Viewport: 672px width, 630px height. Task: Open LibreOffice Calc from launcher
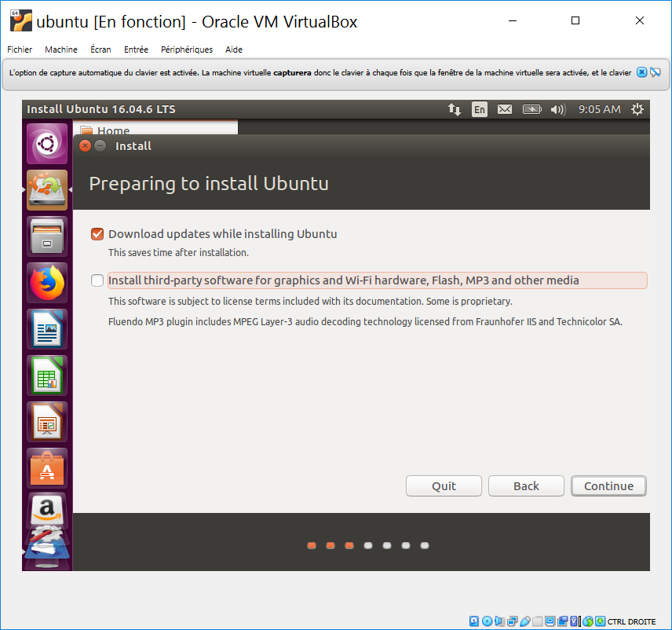click(47, 375)
